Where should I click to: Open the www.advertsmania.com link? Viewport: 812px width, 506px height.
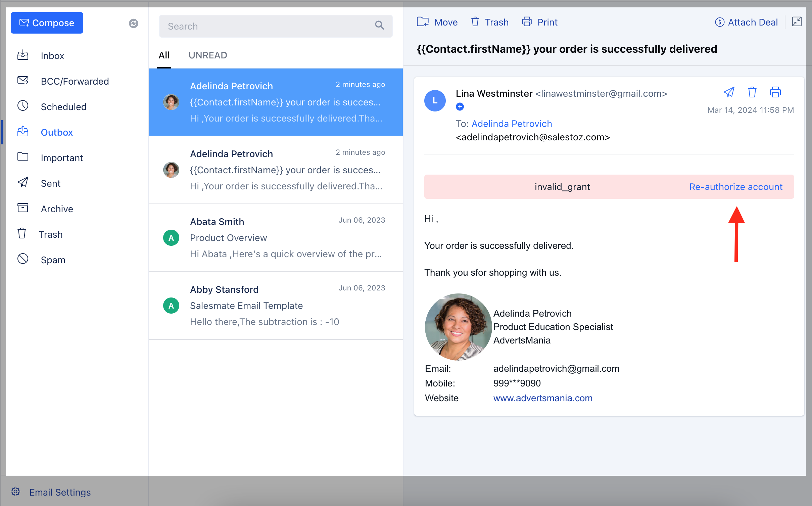click(x=542, y=398)
